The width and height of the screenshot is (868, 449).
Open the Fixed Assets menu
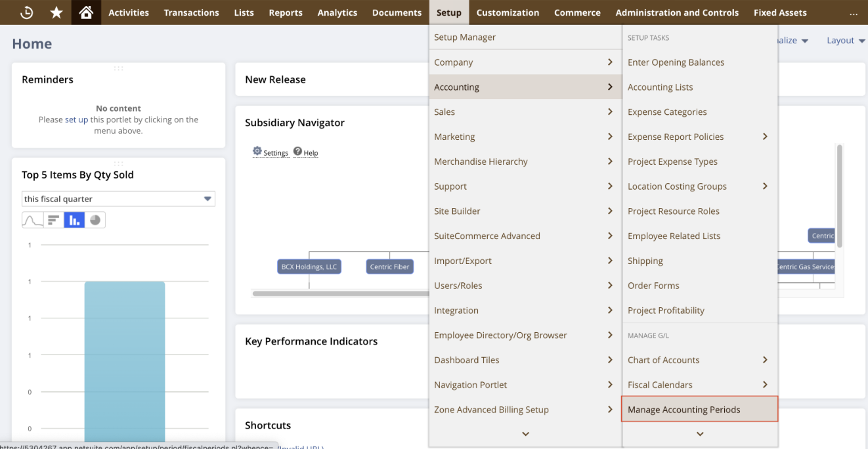[x=780, y=12]
